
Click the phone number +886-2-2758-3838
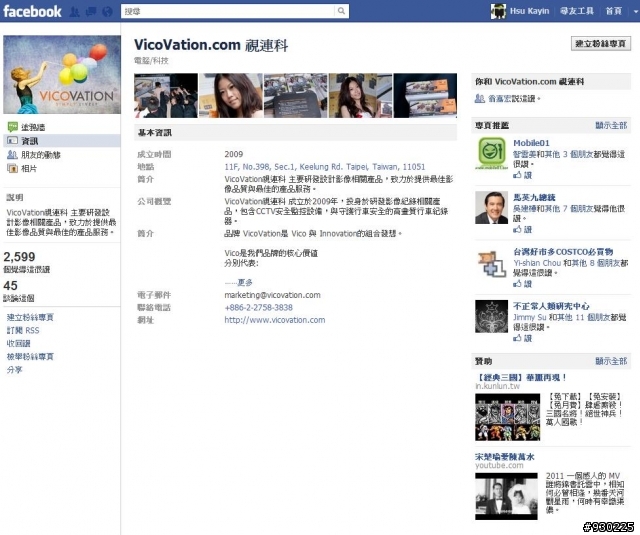click(x=258, y=308)
